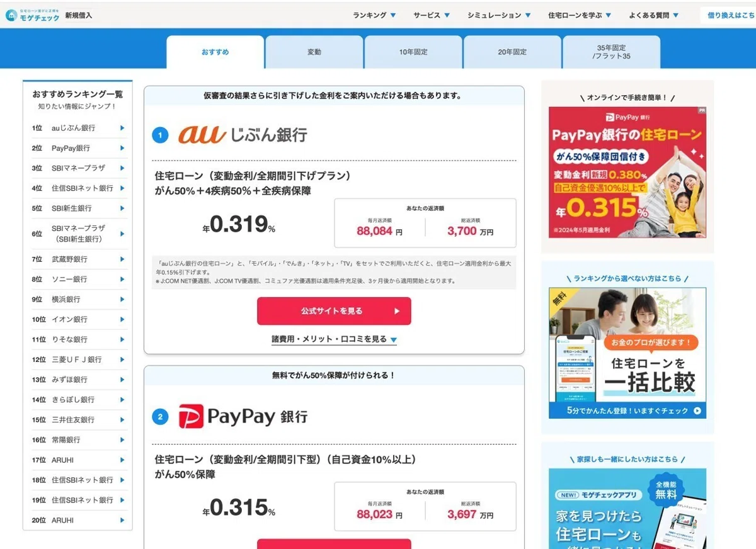Click arrow icon beside 6位 SBIマネープラザ（SBI新生銀行）
Screen dimensions: 756x549
122,234
